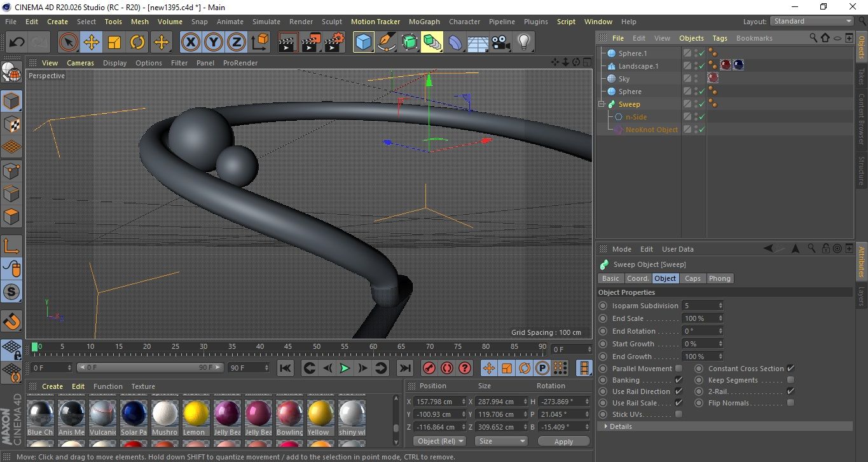Click the End Rotation stepper arrows
Image resolution: width=868 pixels, height=462 pixels.
720,331
